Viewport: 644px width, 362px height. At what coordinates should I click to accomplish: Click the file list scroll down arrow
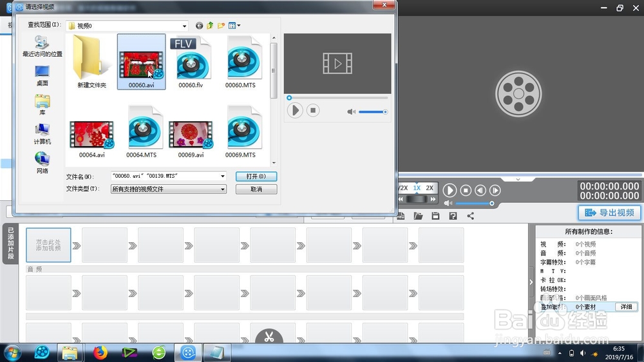coord(274,163)
